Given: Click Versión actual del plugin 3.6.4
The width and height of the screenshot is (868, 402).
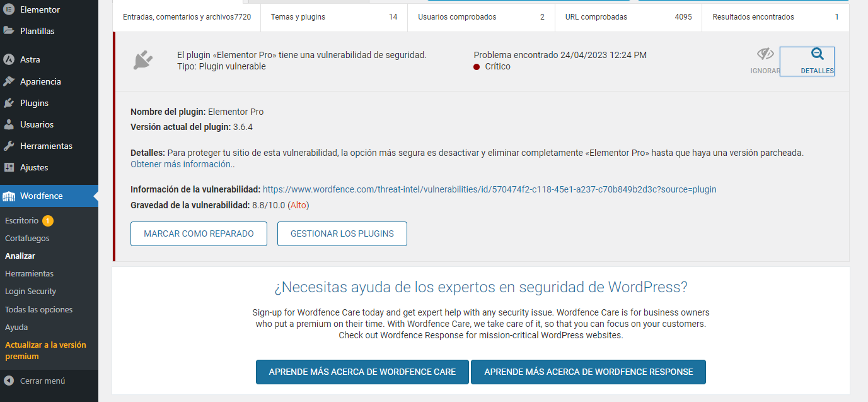Looking at the screenshot, I should pyautogui.click(x=192, y=127).
